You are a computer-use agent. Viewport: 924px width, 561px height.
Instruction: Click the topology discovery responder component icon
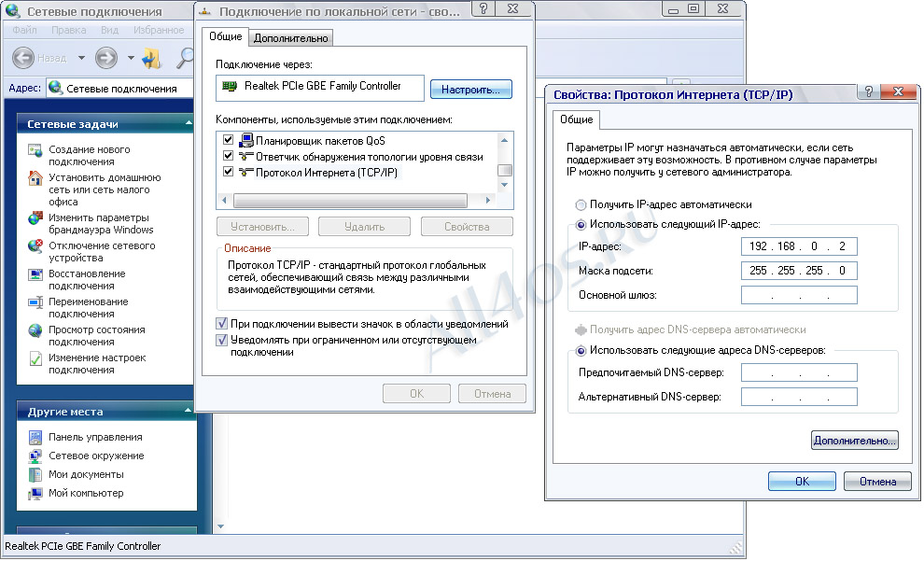tap(245, 157)
